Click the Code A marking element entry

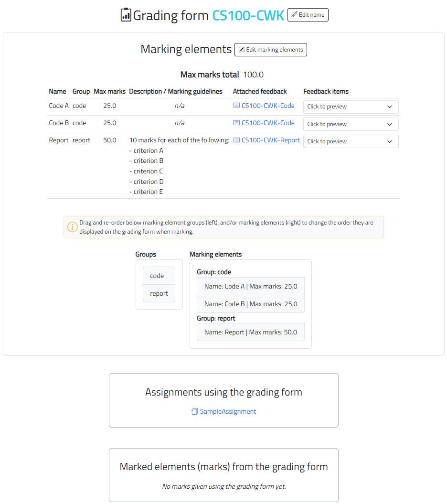(x=251, y=286)
